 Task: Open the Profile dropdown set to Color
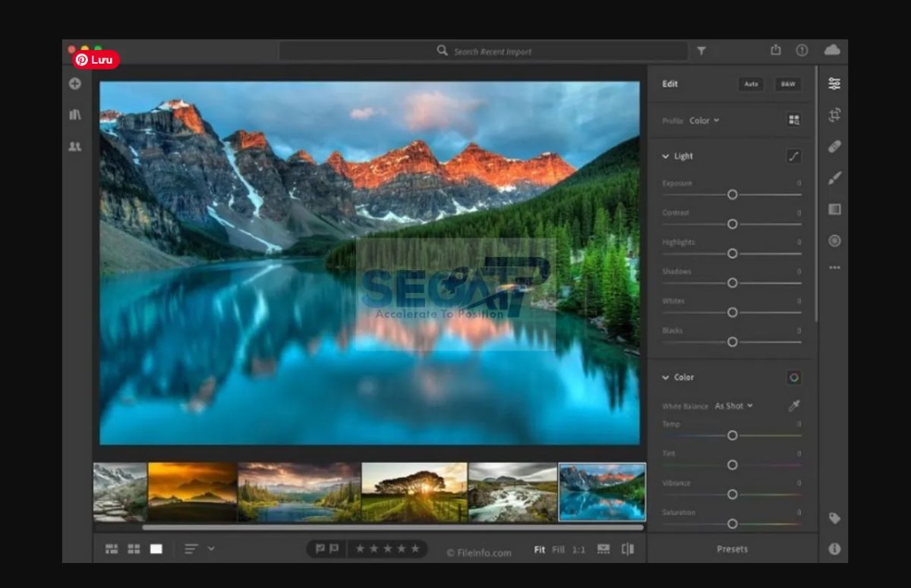(x=704, y=121)
